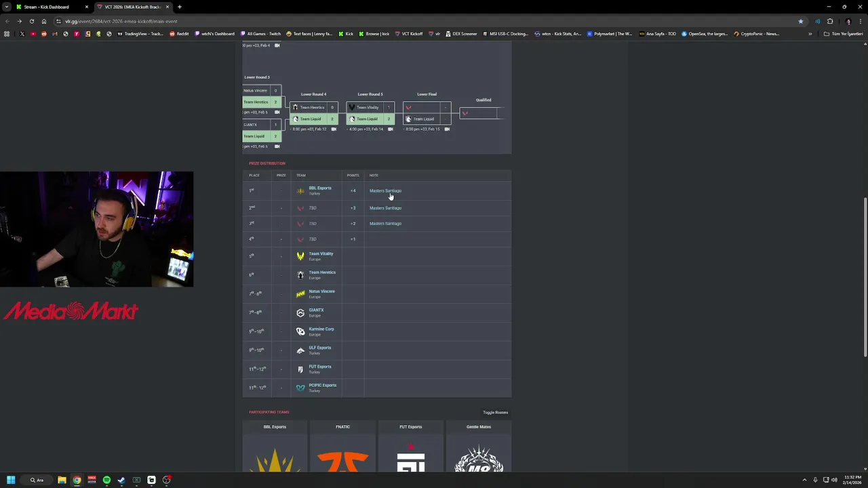Open the Polymarket bookmark
The height and width of the screenshot is (488, 868).
pyautogui.click(x=610, y=33)
